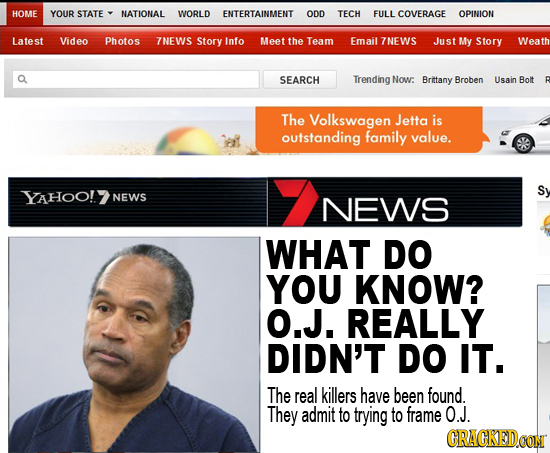Open the Just My Story link
Viewport: 550px width, 453px height.
[468, 41]
